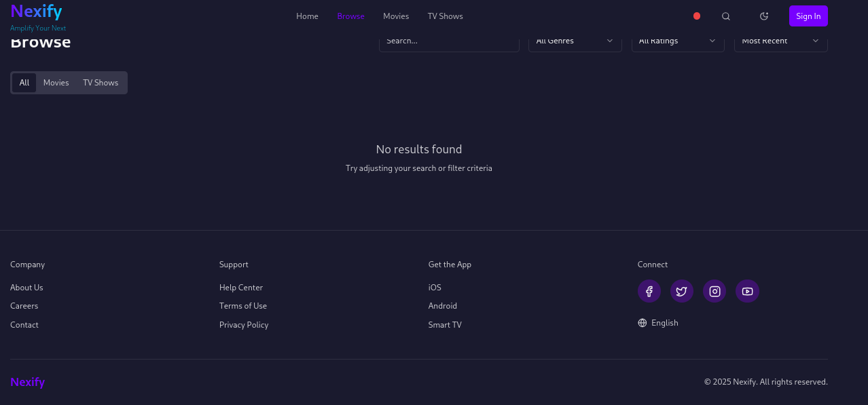Image resolution: width=868 pixels, height=405 pixels.
Task: Open Nexify's Instagram page icon
Action: (715, 291)
